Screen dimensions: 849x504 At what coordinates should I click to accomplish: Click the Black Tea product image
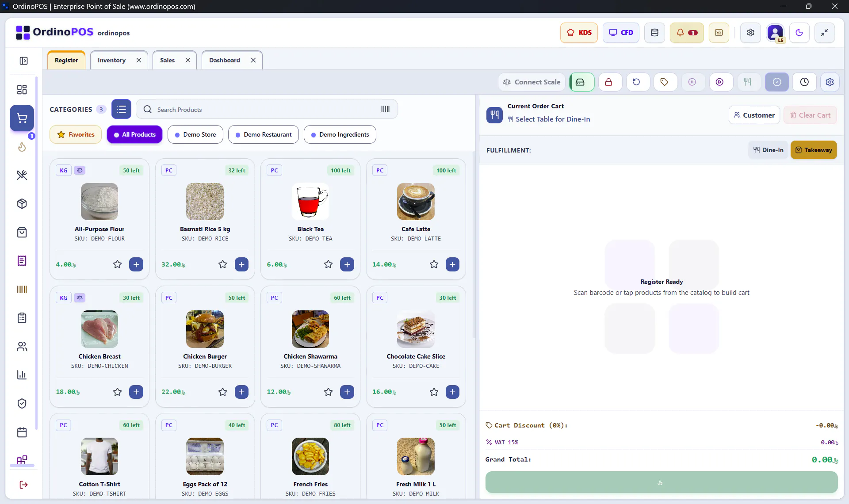[310, 202]
